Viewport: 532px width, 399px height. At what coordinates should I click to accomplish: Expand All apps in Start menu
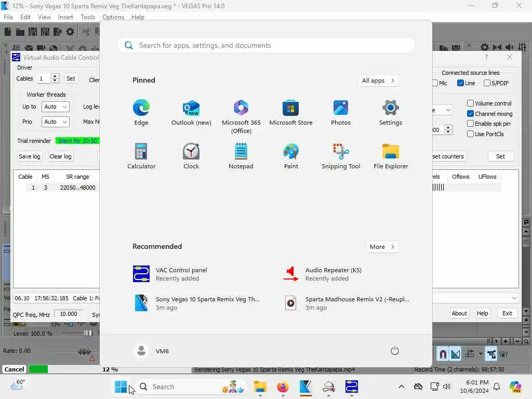[378, 81]
